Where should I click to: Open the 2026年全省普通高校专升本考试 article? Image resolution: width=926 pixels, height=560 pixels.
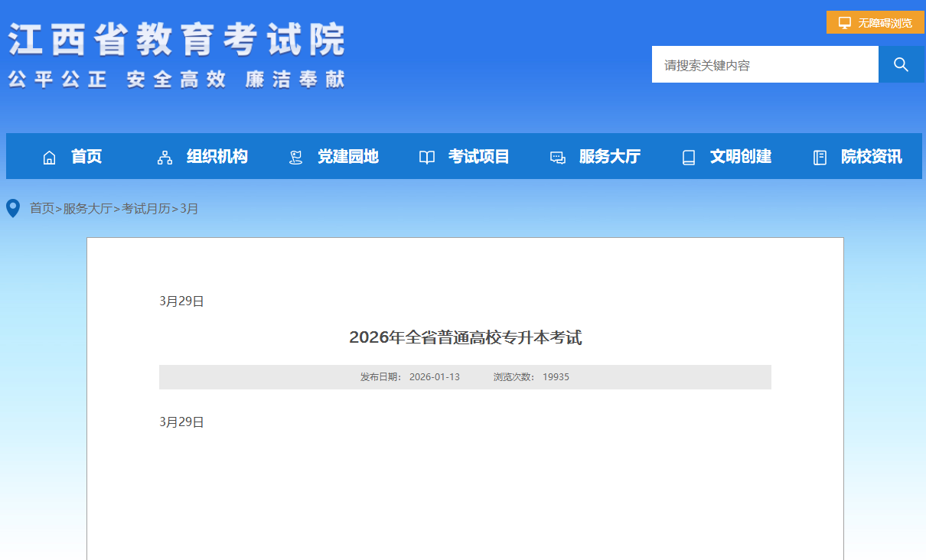click(x=465, y=337)
